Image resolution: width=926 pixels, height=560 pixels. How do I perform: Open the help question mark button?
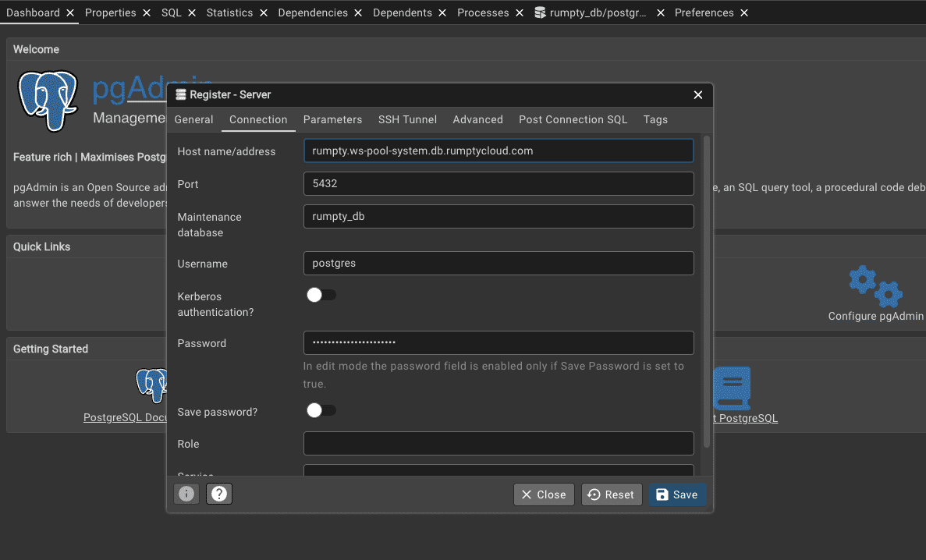point(219,494)
